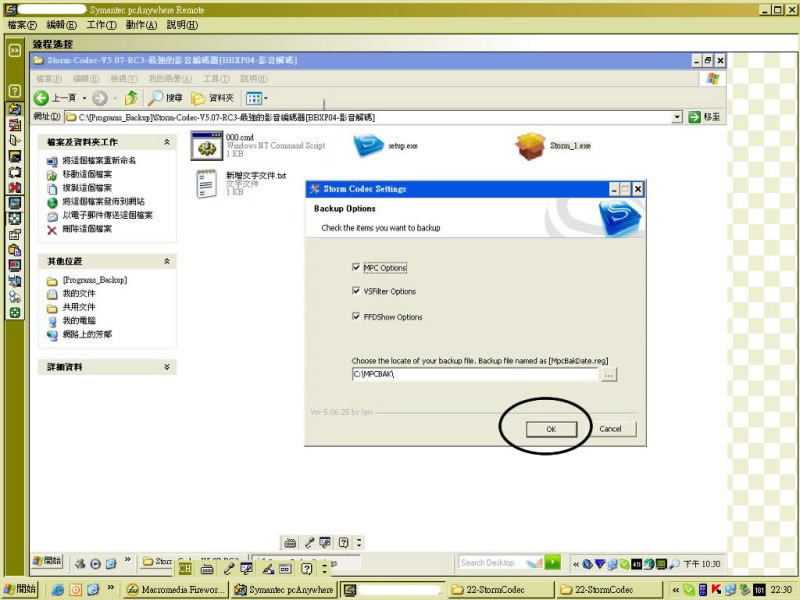Click the CH language icon on the IME bar
The height and width of the screenshot is (600, 800).
[185, 568]
